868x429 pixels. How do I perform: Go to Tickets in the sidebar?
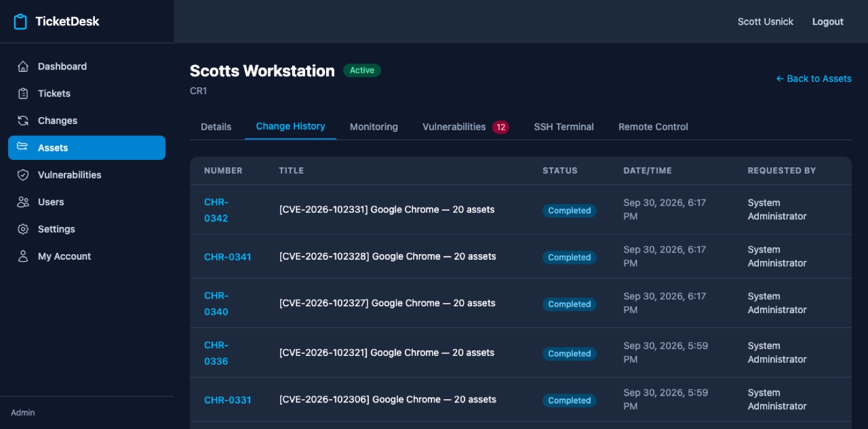coord(87,94)
